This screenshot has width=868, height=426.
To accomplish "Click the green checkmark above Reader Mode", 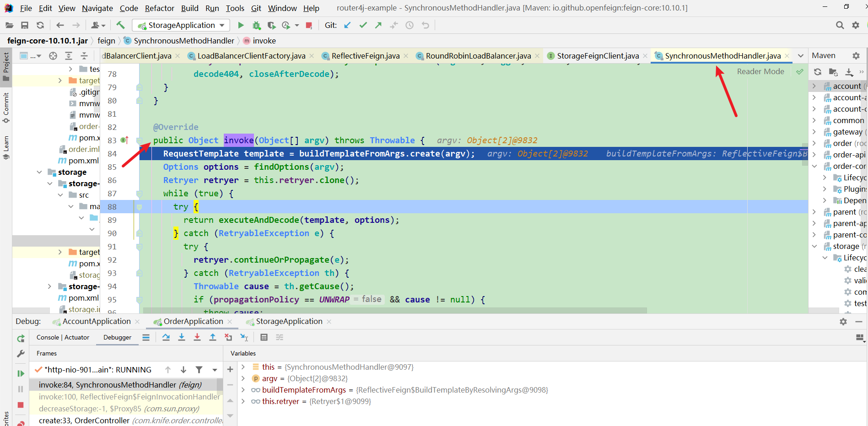I will 800,72.
